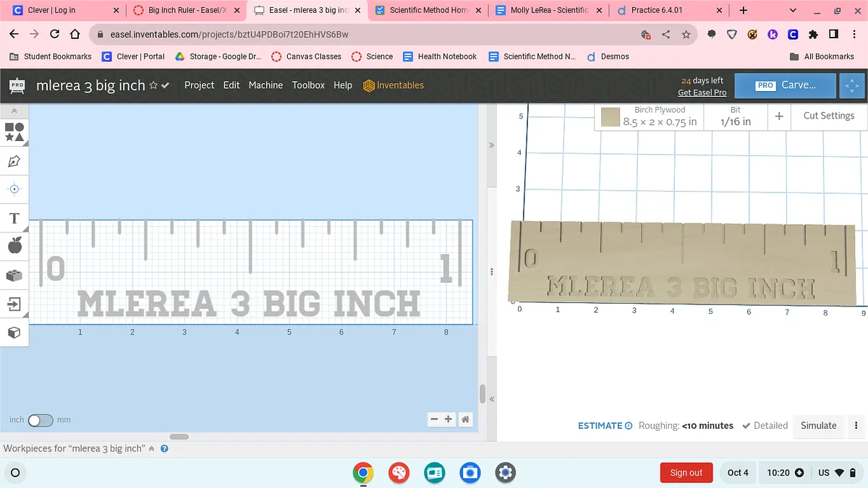Toggle inch to mm units switch

[x=41, y=420]
